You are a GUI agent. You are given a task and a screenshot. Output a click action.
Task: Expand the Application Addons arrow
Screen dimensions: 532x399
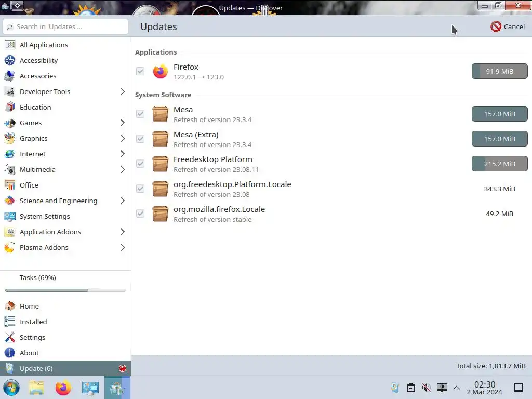click(123, 232)
